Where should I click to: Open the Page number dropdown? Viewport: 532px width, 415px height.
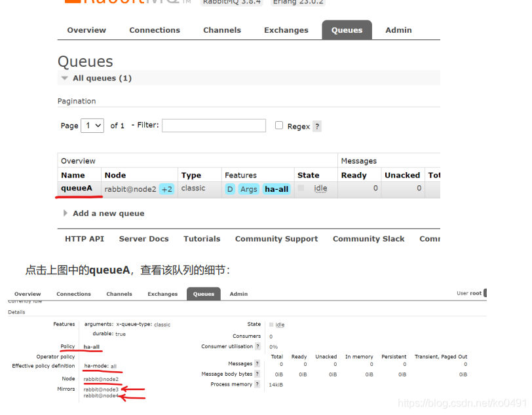92,126
